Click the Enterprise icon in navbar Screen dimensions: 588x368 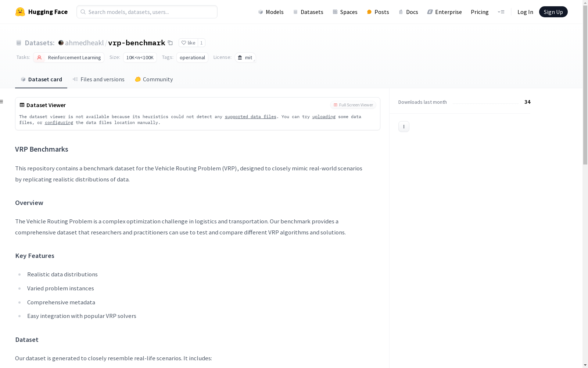point(430,12)
